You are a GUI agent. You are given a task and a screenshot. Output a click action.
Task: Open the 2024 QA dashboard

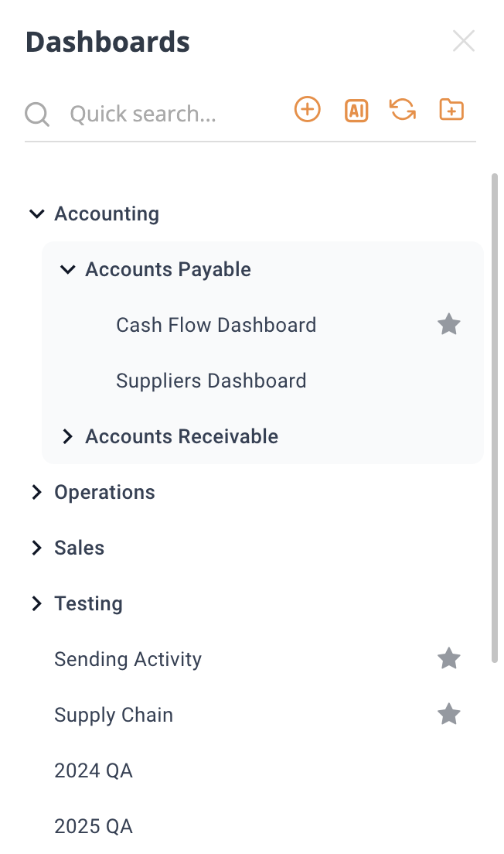click(x=94, y=770)
